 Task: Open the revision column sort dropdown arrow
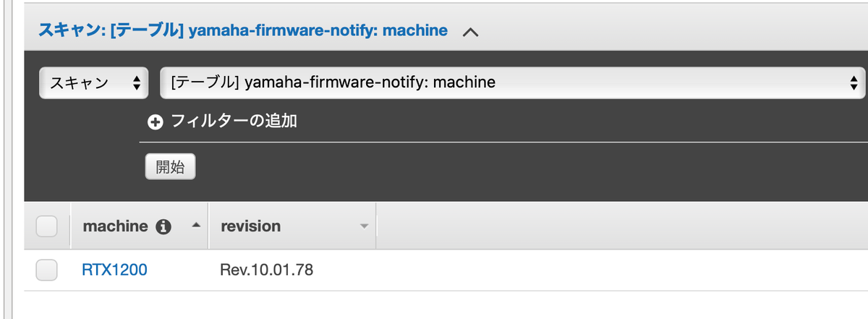click(x=364, y=227)
